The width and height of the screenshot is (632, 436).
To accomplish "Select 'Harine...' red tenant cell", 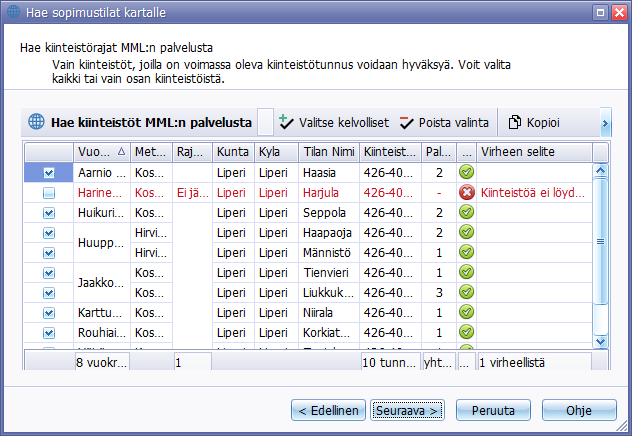I will (x=102, y=193).
